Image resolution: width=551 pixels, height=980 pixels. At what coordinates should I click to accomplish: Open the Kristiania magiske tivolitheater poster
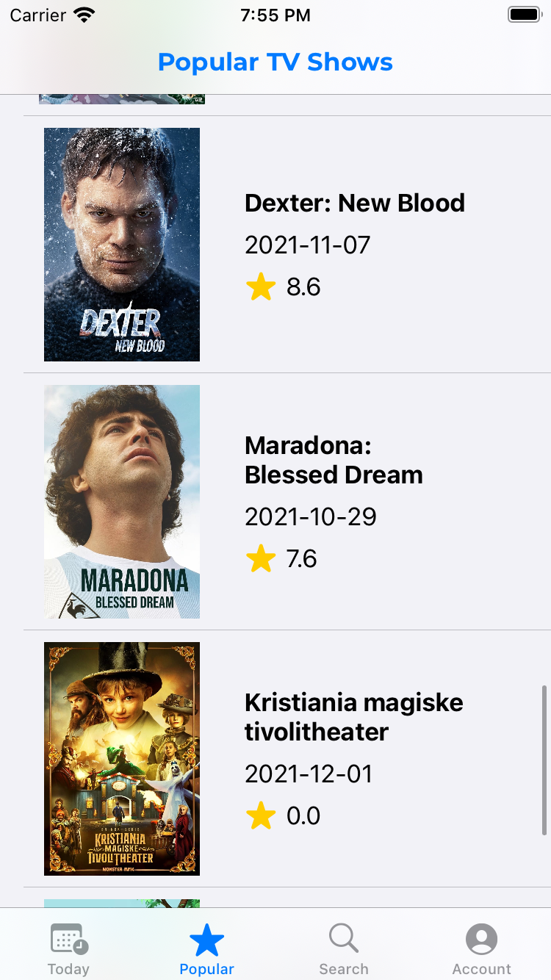coord(122,759)
